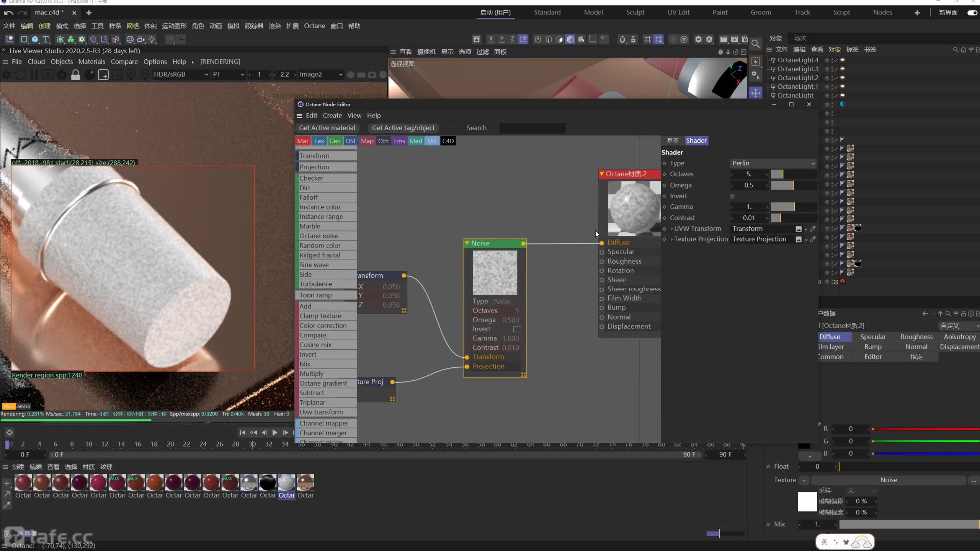This screenshot has height=551, width=980.
Task: Open the Live Viewer hamburger menu
Action: (5, 62)
